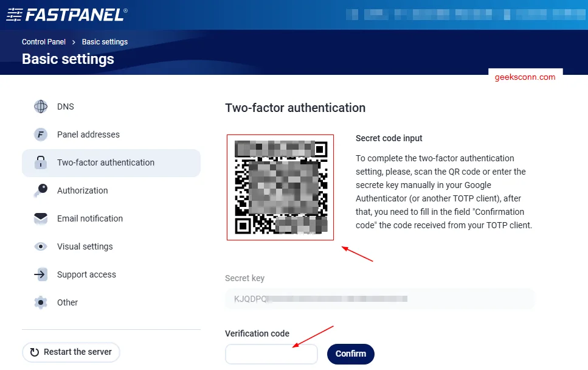Viewport: 588px width, 370px height.
Task: Open the Authorization section
Action: 82,190
